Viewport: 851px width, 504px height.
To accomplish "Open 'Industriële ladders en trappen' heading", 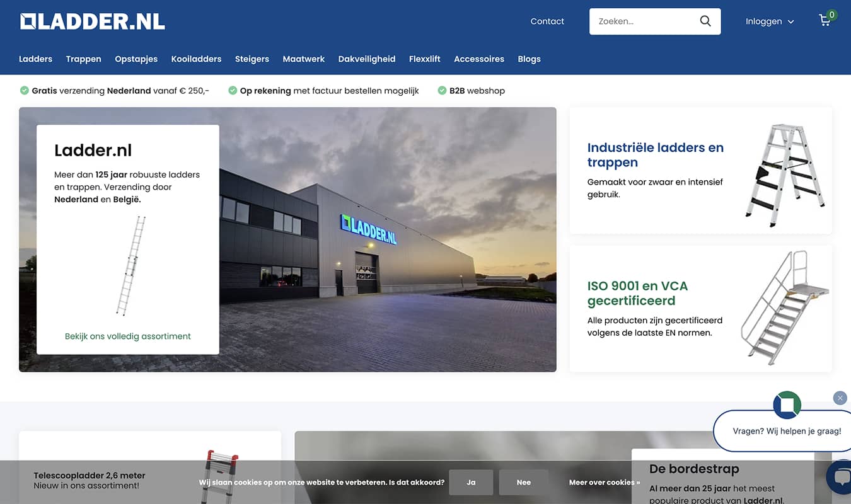I will point(656,155).
